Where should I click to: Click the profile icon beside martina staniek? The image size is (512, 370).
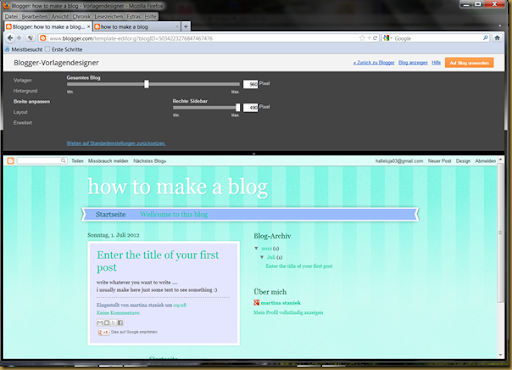256,303
